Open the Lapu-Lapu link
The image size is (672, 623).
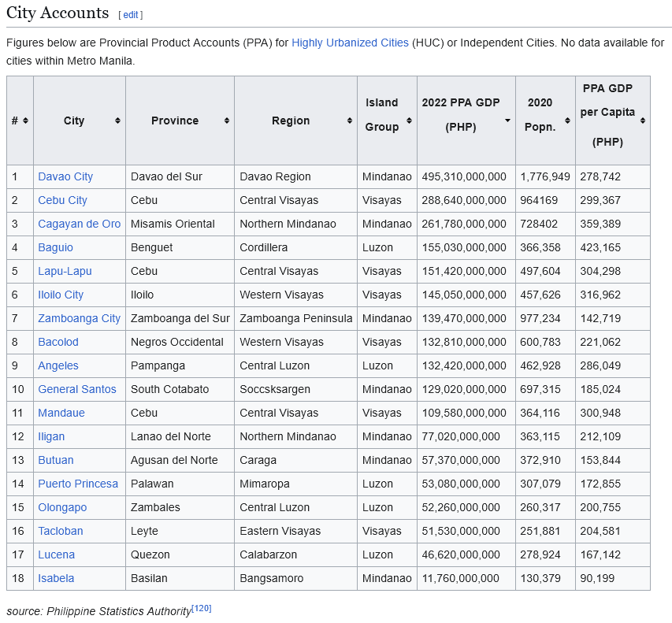[65, 271]
